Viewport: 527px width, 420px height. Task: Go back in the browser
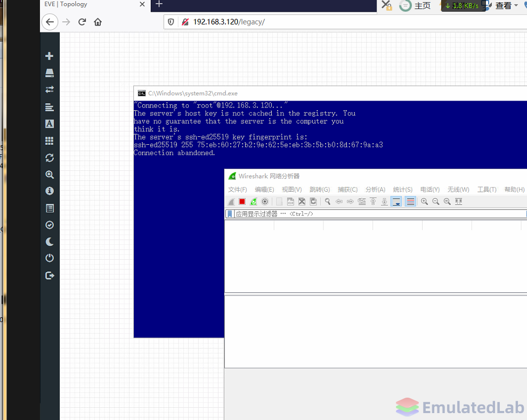50,22
